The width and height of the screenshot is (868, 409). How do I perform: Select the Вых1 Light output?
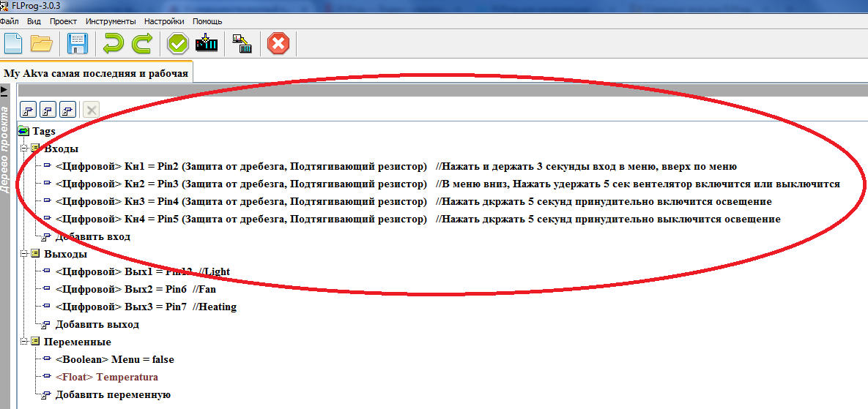(142, 271)
